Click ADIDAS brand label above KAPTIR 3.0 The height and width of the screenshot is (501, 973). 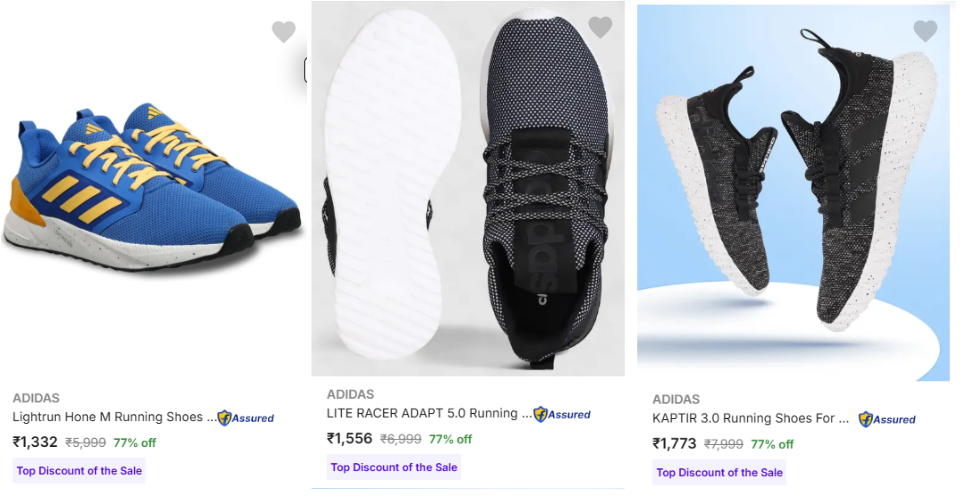(676, 400)
